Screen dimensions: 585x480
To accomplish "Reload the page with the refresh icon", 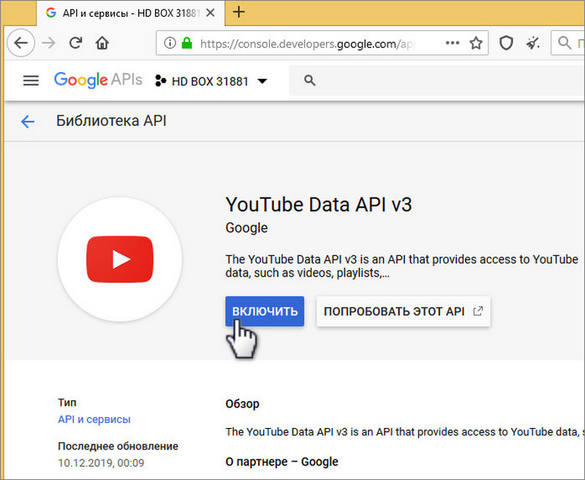I will 76,43.
